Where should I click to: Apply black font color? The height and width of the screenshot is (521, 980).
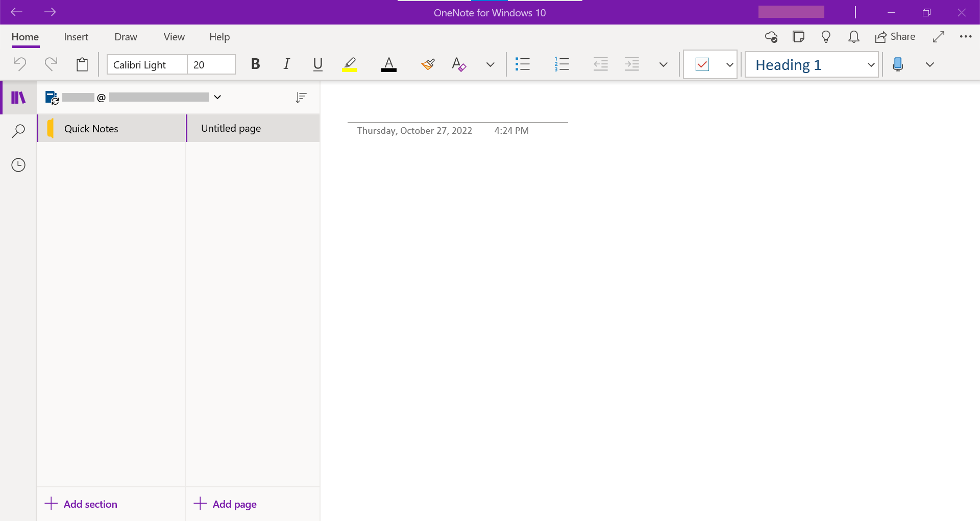pyautogui.click(x=389, y=64)
